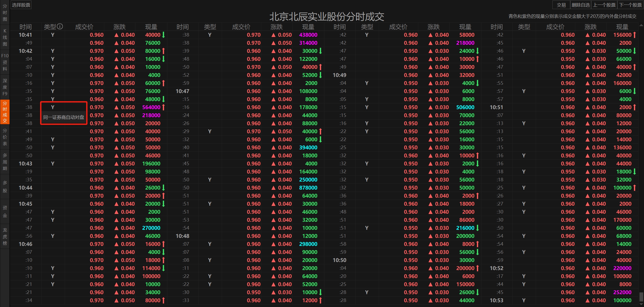
Task: Click the 10:47 time cell
Action: pyautogui.click(x=182, y=91)
